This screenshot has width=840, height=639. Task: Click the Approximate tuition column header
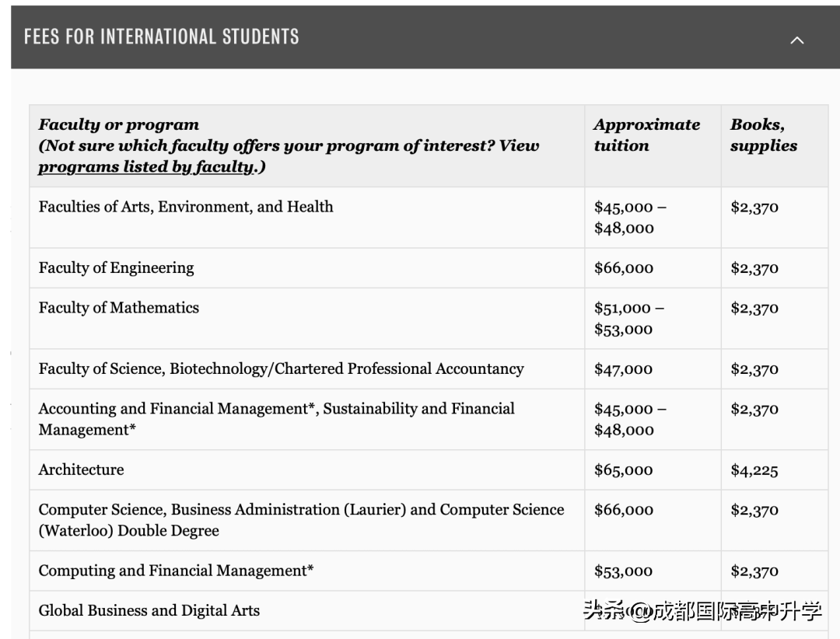(x=646, y=134)
